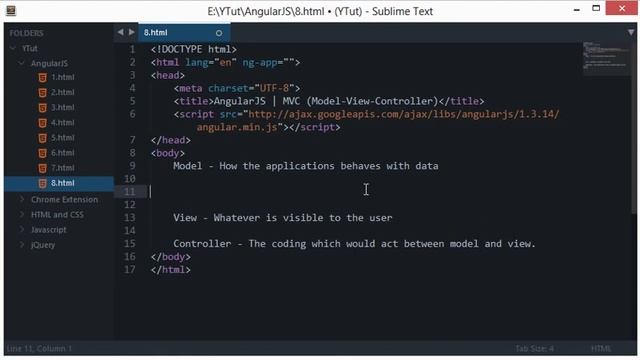The height and width of the screenshot is (360, 640).
Task: Click the closing body tag
Action: tap(171, 257)
